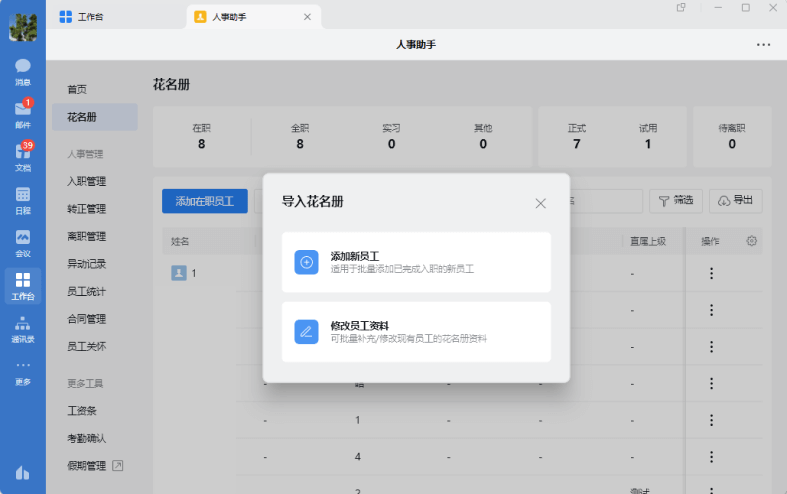
Task: Click the pencil icon beside 修改员工资料
Action: (x=306, y=332)
